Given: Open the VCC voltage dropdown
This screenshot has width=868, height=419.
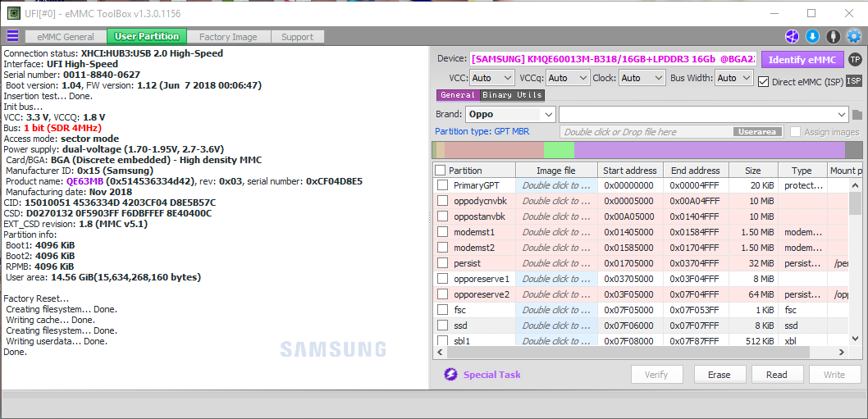Looking at the screenshot, I should click(x=493, y=78).
